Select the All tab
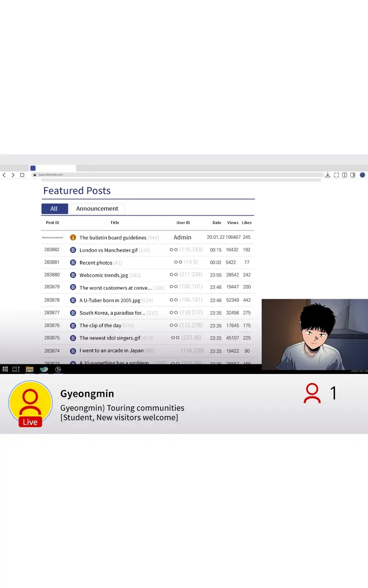 pos(54,209)
